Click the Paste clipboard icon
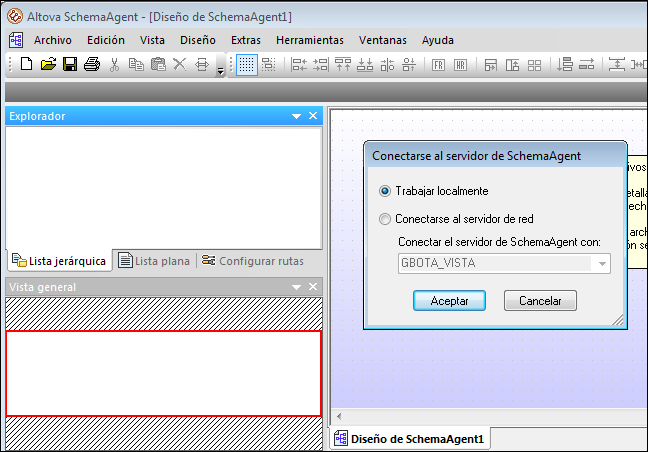Image resolution: width=648 pixels, height=452 pixels. coord(158,64)
